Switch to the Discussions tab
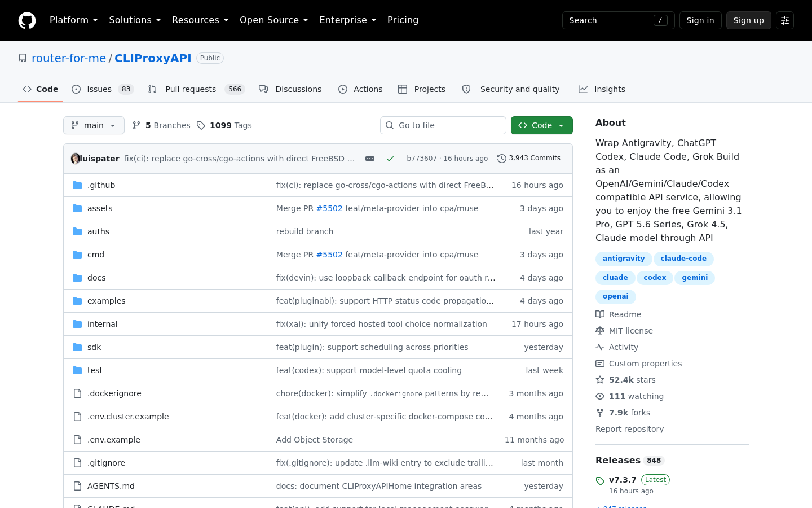The image size is (812, 508). click(290, 89)
